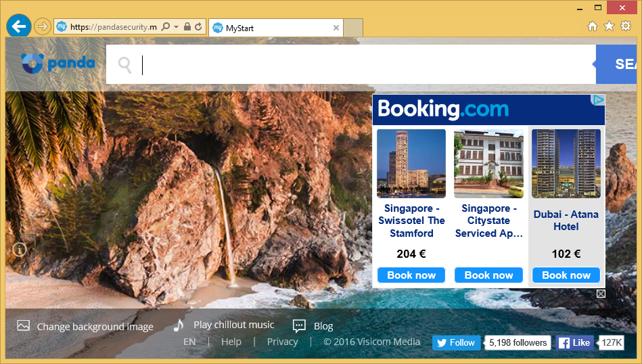
Task: Close the Booking.com ad panel
Action: click(x=601, y=294)
